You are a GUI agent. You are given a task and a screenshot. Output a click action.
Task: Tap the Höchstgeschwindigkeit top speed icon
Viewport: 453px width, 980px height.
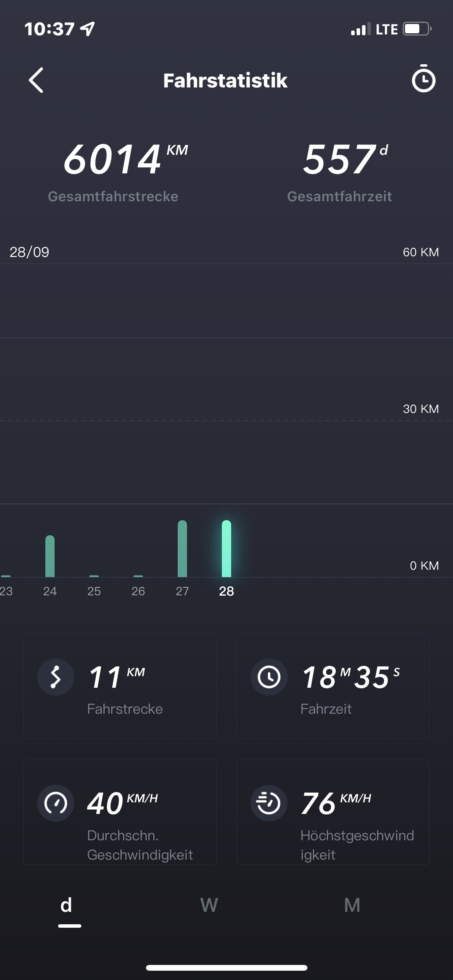click(269, 803)
